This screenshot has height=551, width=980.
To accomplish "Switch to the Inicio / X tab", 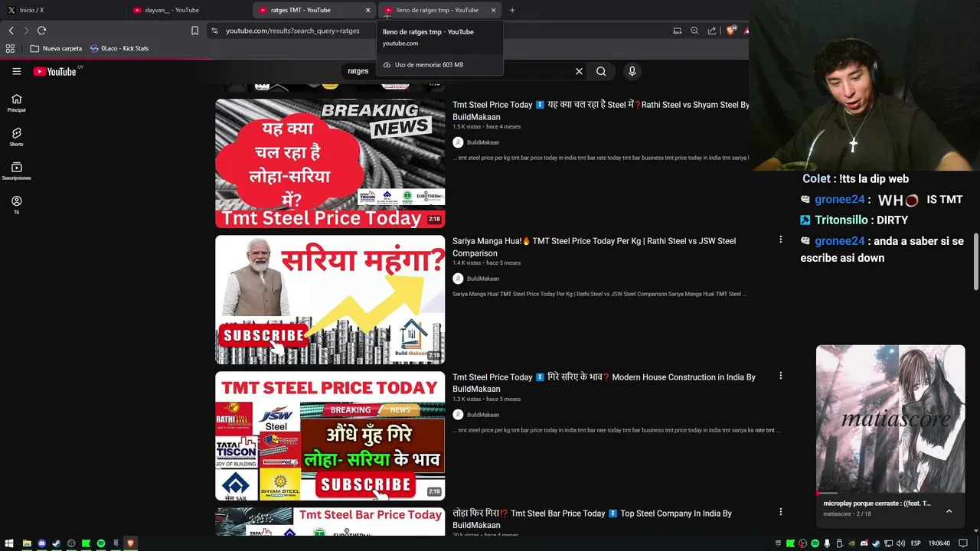I will [x=63, y=10].
